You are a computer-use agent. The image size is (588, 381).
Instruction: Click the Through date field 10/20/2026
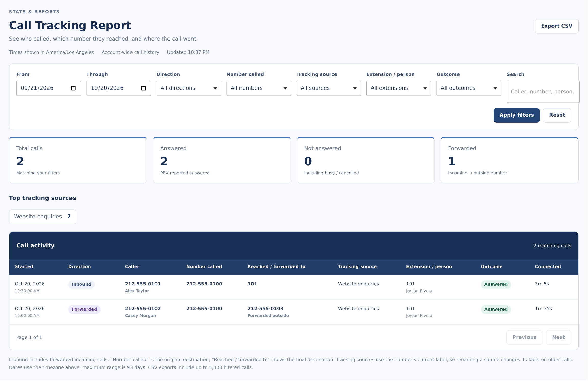pos(118,88)
